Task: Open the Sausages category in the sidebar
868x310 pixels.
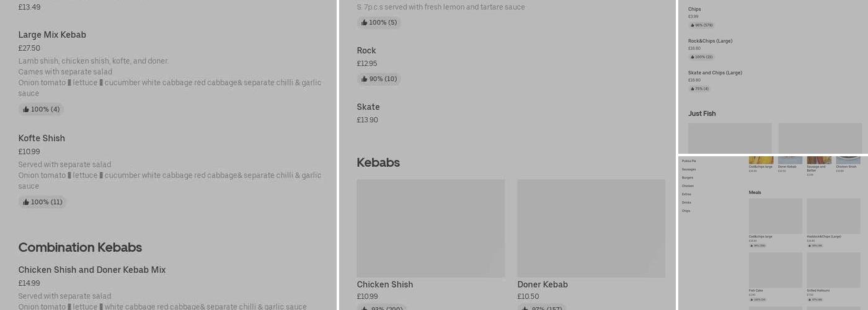Action: pos(689,169)
